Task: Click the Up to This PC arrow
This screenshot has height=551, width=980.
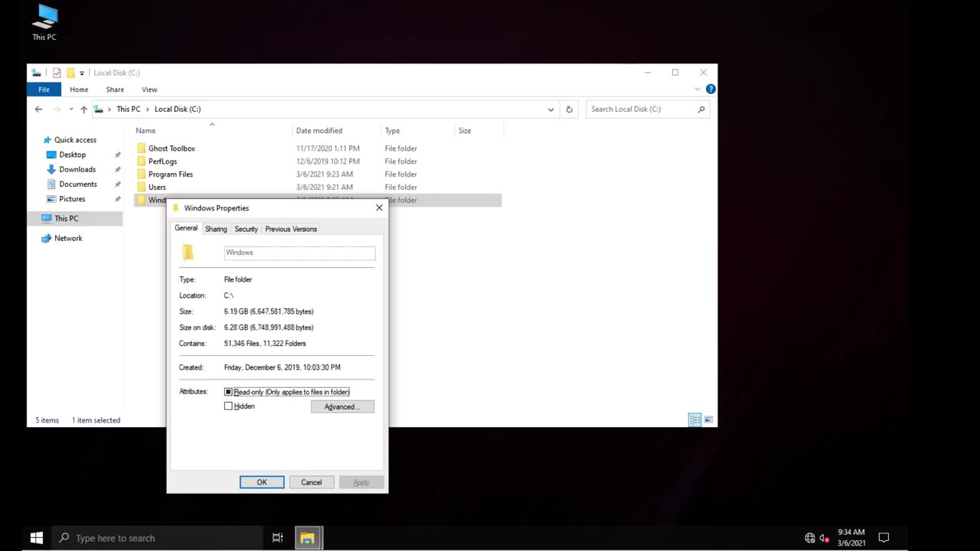Action: [x=83, y=109]
